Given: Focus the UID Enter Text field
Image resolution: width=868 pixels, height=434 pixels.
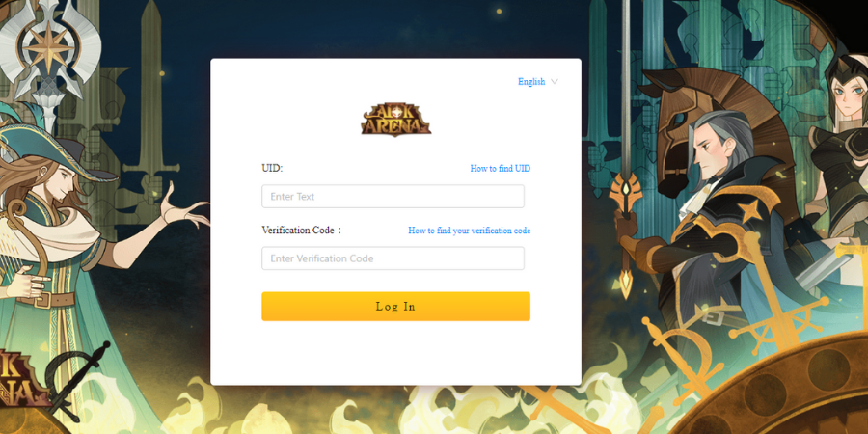Looking at the screenshot, I should pos(393,197).
